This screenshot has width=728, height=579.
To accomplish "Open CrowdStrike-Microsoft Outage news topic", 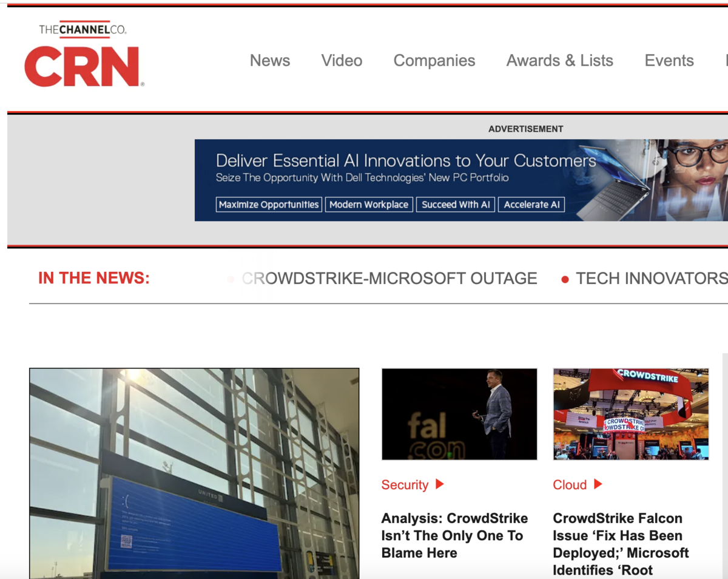I will pos(389,279).
